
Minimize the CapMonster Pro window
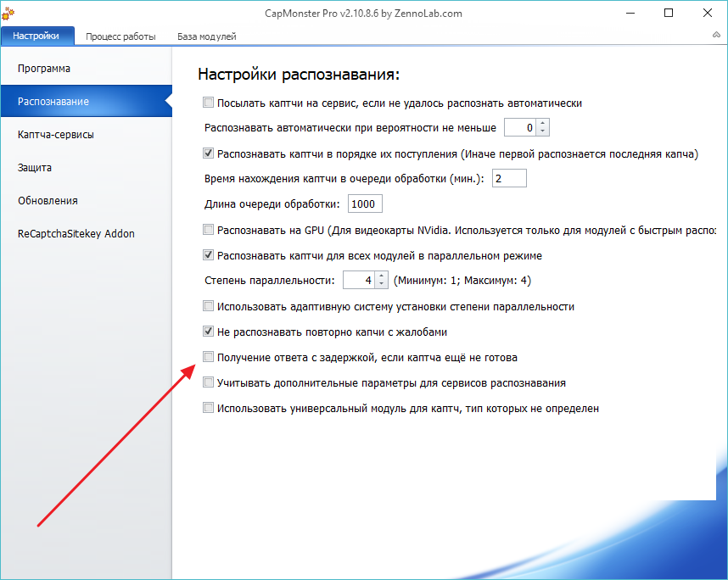(630, 13)
